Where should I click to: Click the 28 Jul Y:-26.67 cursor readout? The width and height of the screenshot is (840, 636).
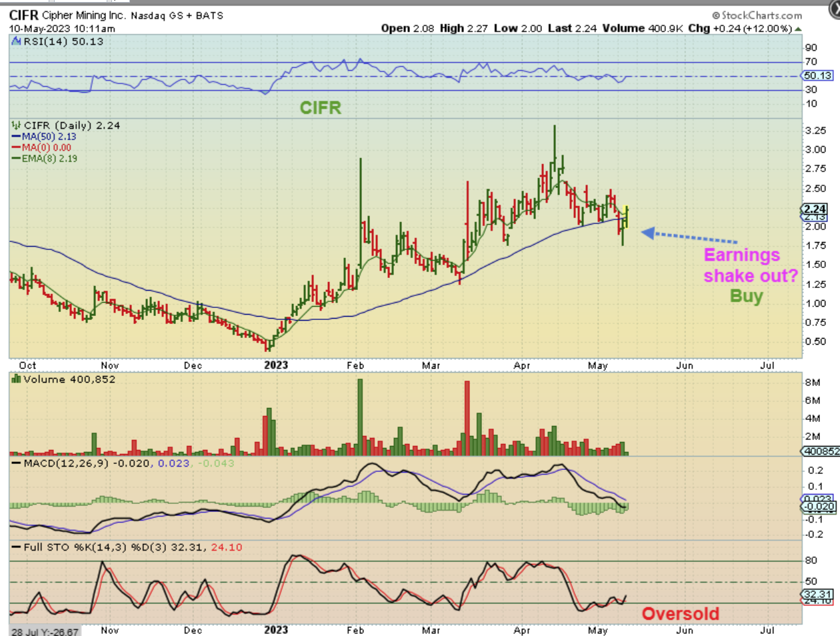pos(45,632)
